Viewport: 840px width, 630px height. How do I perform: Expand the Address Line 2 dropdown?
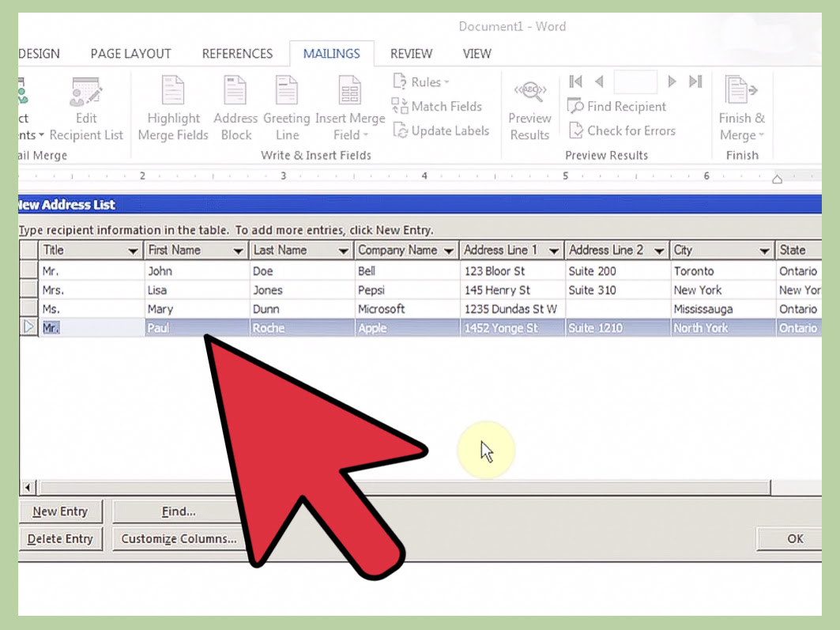click(x=660, y=251)
